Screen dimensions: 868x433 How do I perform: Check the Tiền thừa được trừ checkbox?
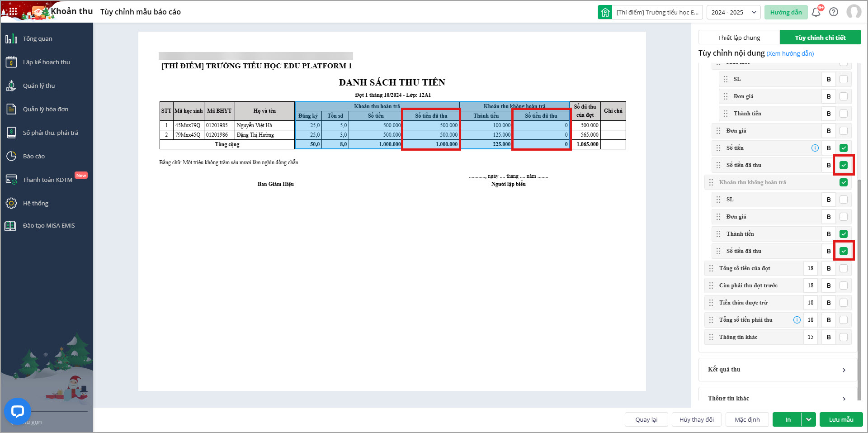844,303
